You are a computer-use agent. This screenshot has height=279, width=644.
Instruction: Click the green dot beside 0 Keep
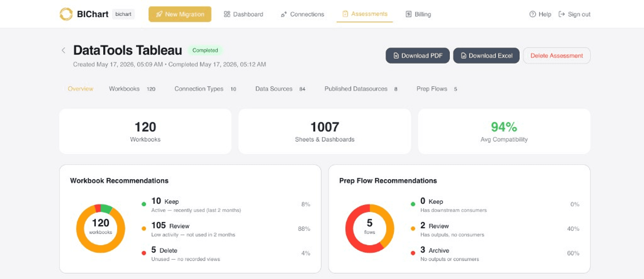click(x=413, y=204)
